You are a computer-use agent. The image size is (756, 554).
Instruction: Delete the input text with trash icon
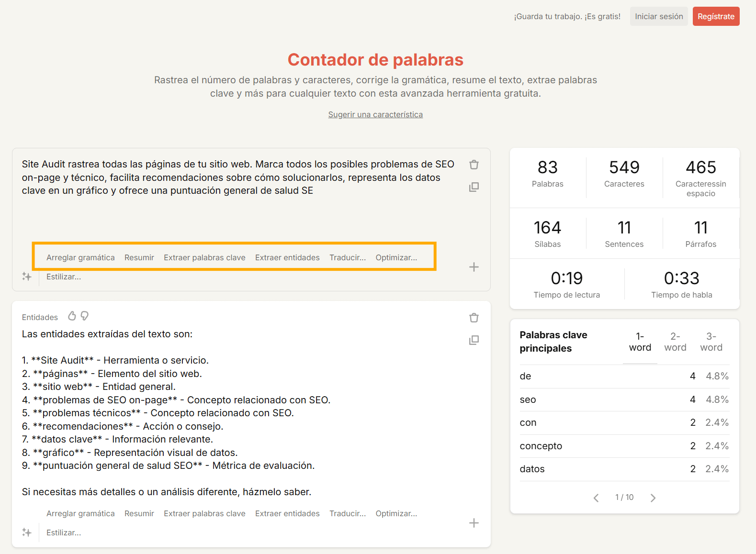point(474,165)
